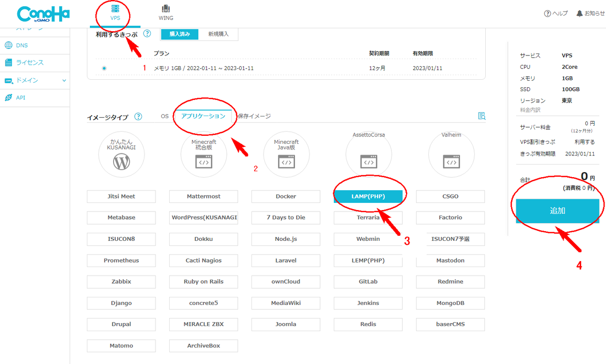Select the Joomla application
Screen dimensions: 606x364
click(286, 324)
